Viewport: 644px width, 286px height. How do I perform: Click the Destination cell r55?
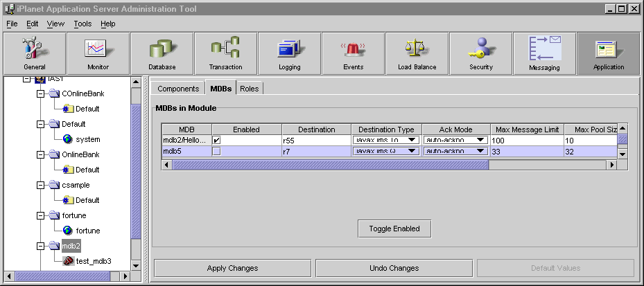coord(317,141)
